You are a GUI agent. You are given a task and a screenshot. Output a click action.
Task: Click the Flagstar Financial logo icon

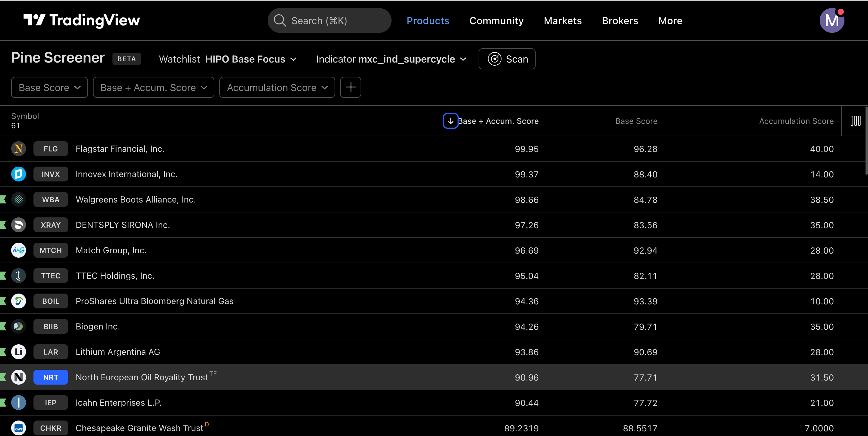pyautogui.click(x=19, y=149)
